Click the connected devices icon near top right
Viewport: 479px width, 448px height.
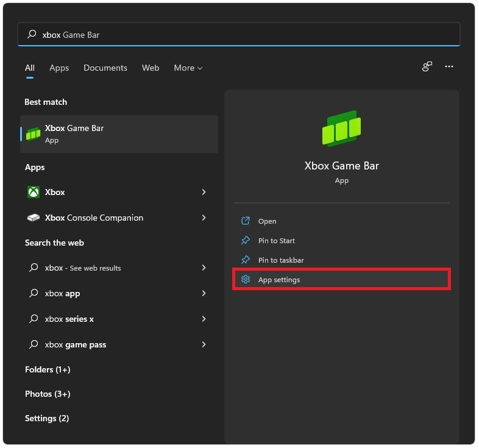point(427,67)
